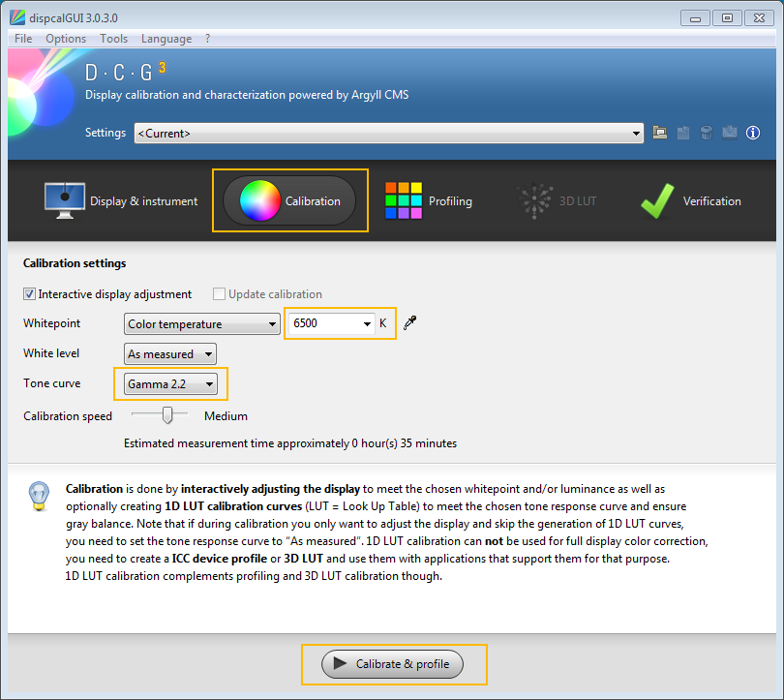Click the whitepoint eyedropper measure icon
Viewport: 784px width, 700px height.
[x=409, y=323]
